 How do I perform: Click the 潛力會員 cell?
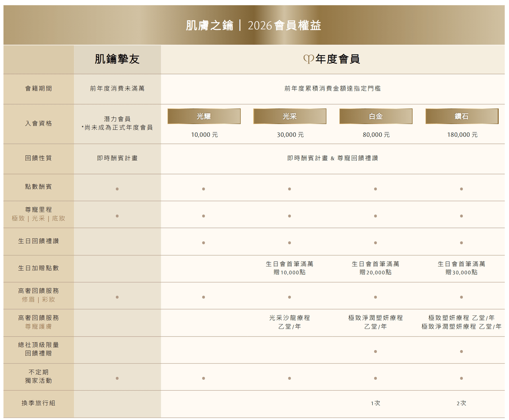click(117, 123)
